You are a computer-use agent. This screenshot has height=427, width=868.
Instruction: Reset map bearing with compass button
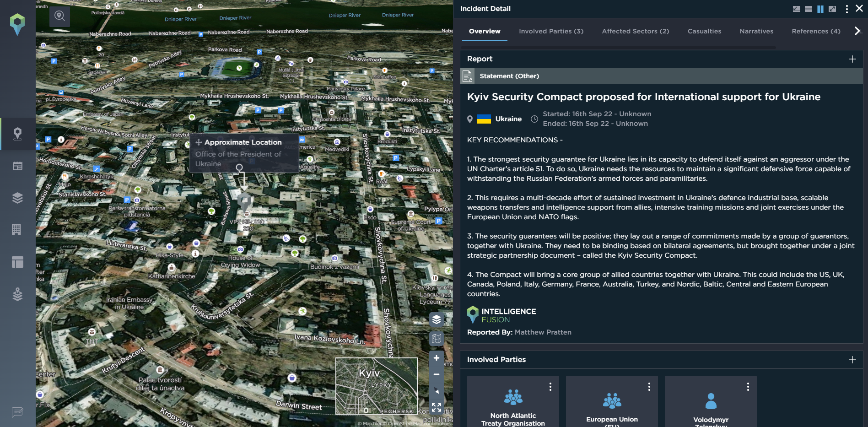pos(437,391)
